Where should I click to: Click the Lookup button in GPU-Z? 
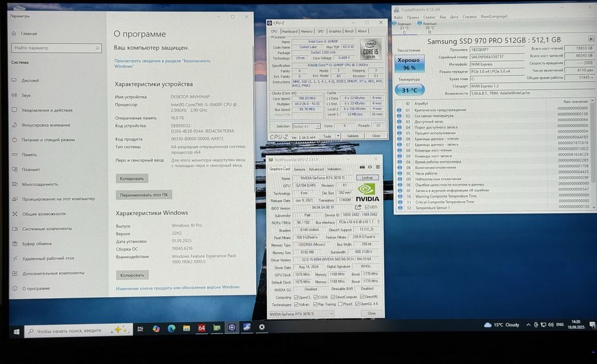tap(367, 177)
